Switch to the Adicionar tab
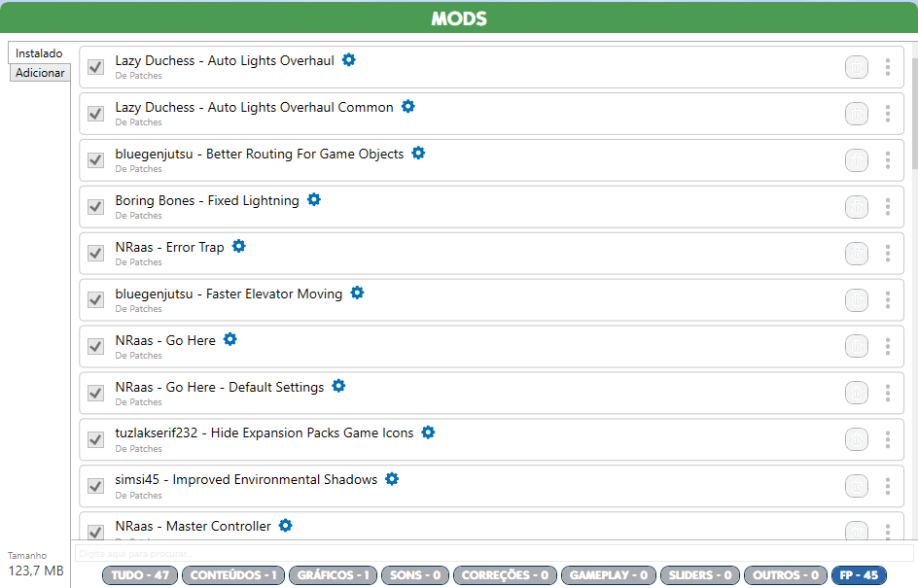 coord(40,73)
